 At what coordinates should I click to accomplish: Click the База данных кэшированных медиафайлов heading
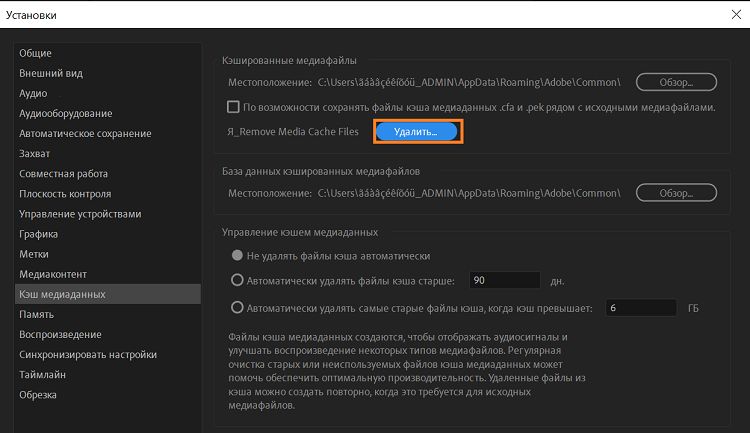[321, 171]
